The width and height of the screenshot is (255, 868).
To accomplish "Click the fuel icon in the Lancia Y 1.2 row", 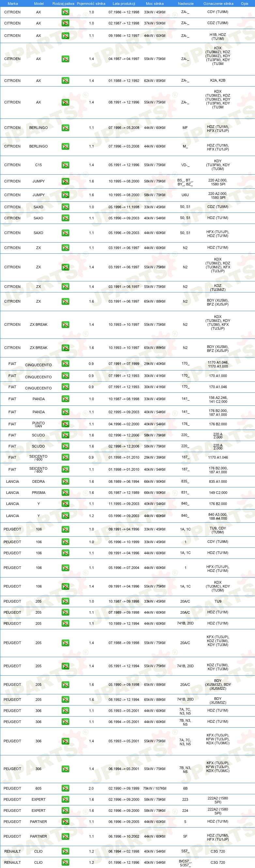I will (x=65, y=516).
